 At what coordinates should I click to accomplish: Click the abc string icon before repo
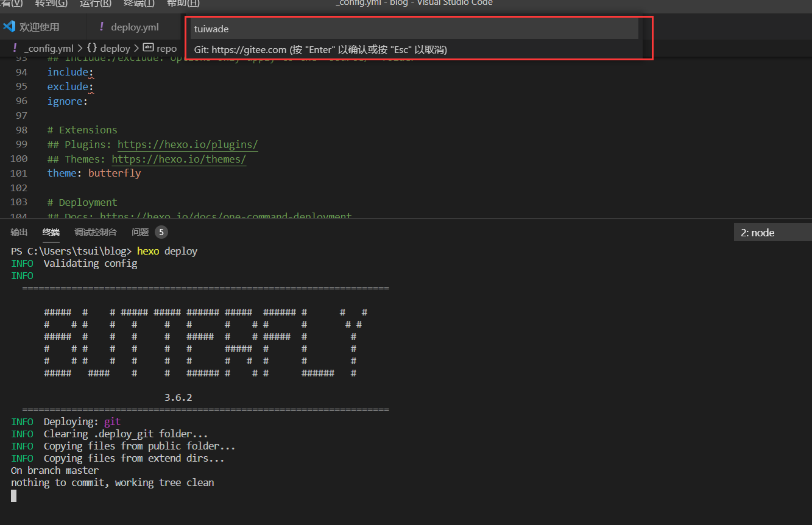pos(148,48)
